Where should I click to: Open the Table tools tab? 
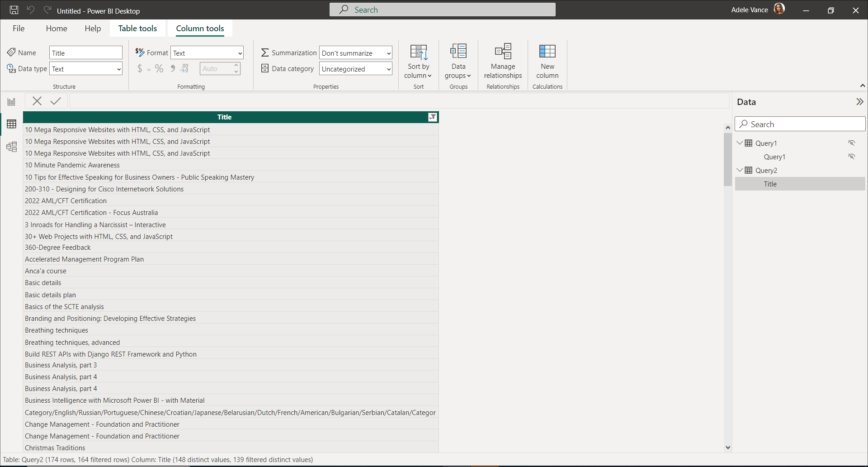(137, 29)
